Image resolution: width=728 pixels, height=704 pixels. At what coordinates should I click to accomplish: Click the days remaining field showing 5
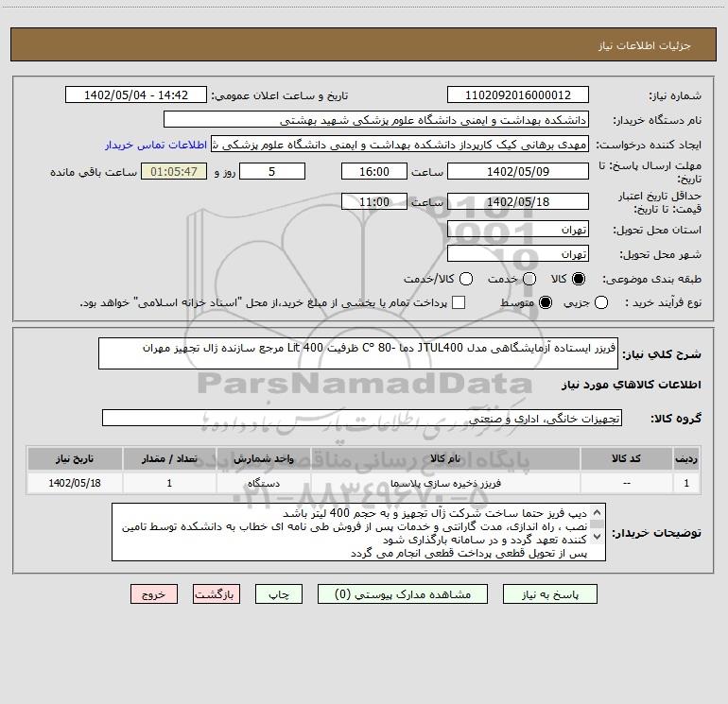272,171
